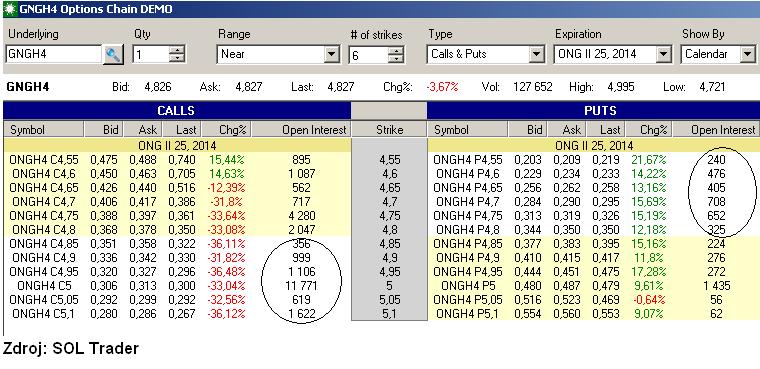760x369 pixels.
Task: Select the ONGH4 C4,55 call row
Action: tap(176, 160)
